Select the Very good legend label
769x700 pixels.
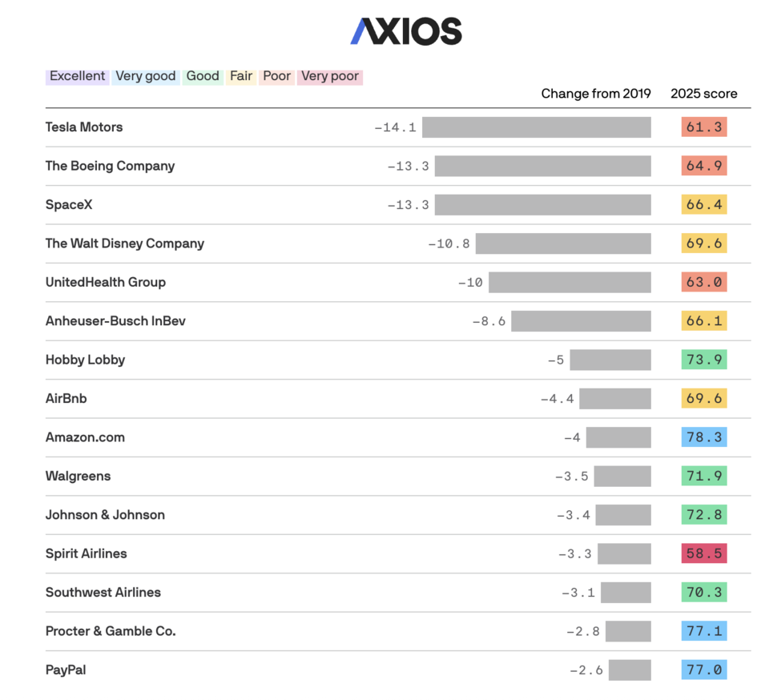click(146, 76)
